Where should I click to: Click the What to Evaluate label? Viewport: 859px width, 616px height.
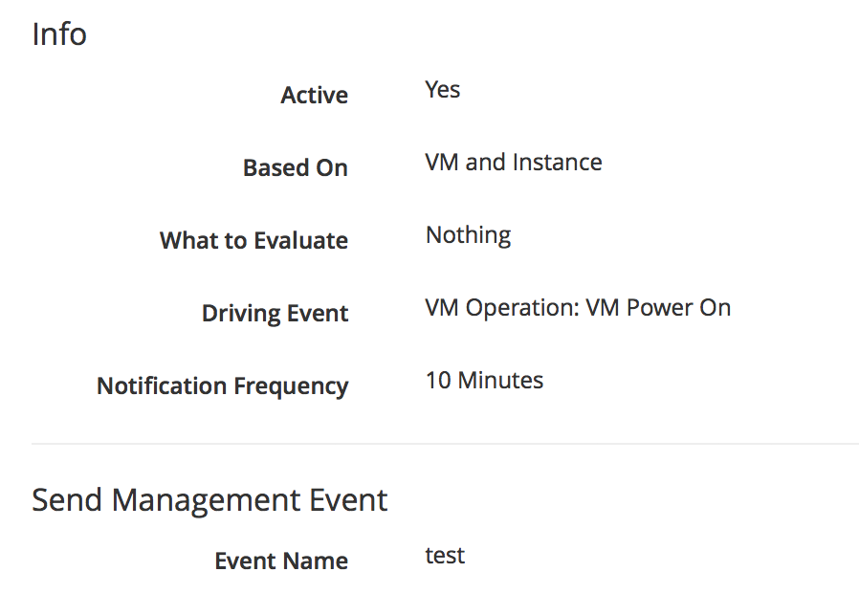click(x=253, y=241)
